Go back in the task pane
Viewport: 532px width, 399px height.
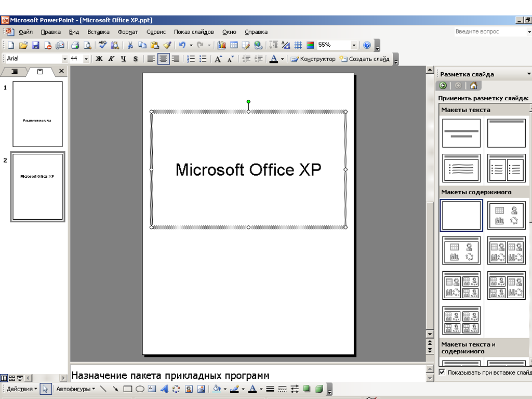443,86
